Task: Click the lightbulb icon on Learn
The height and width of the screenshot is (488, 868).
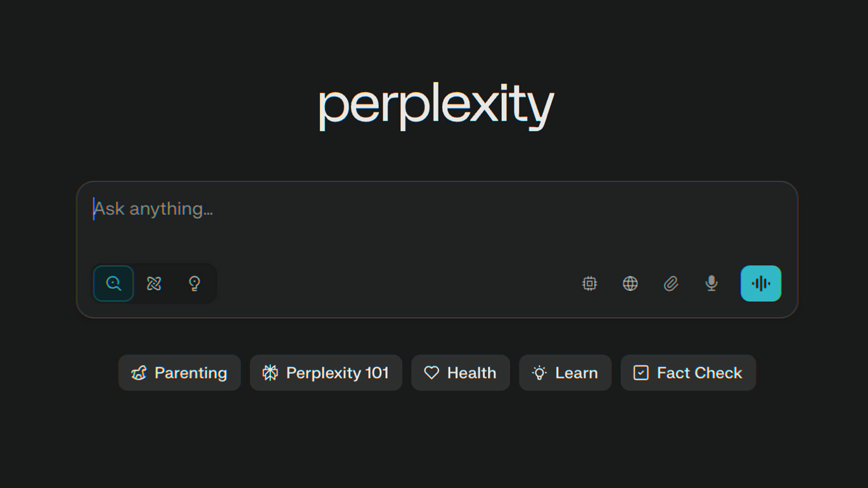Action: click(539, 373)
